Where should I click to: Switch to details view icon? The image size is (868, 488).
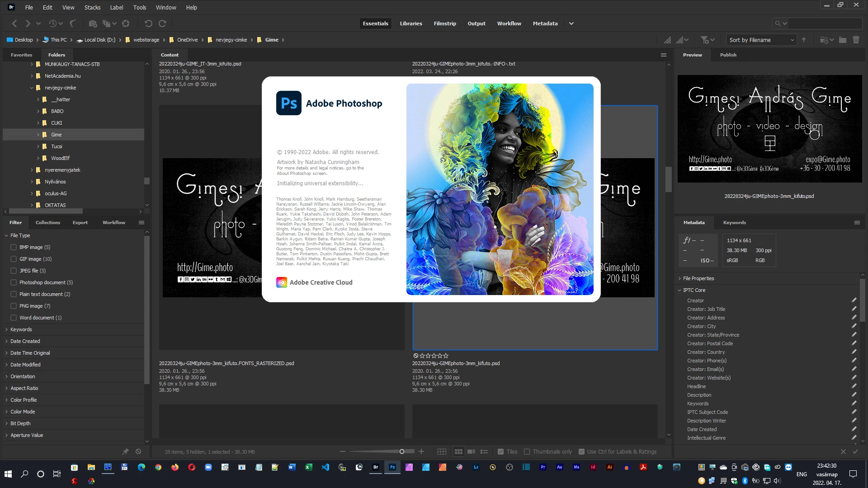pos(471,451)
